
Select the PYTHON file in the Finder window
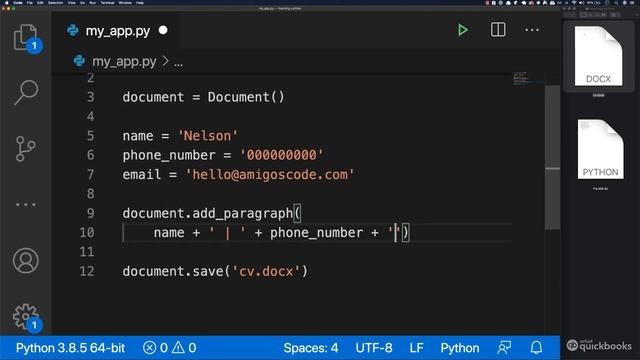pyautogui.click(x=600, y=149)
